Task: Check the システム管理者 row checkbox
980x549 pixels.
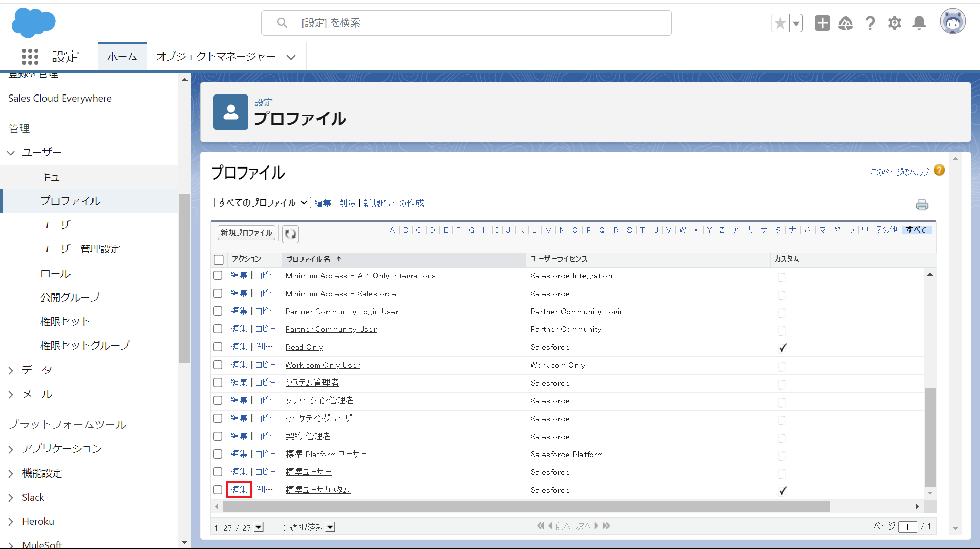Action: pyautogui.click(x=218, y=383)
